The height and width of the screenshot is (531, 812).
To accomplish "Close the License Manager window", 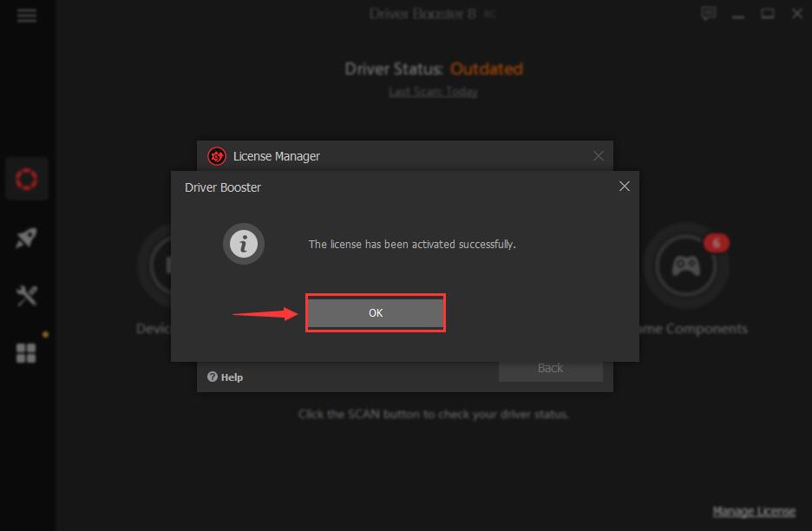I will click(599, 156).
